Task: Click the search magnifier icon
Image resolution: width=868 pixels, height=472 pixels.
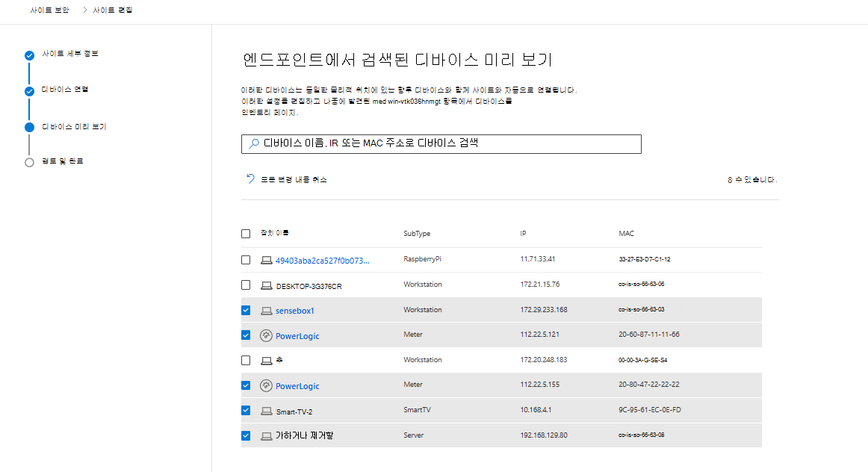Action: (254, 144)
